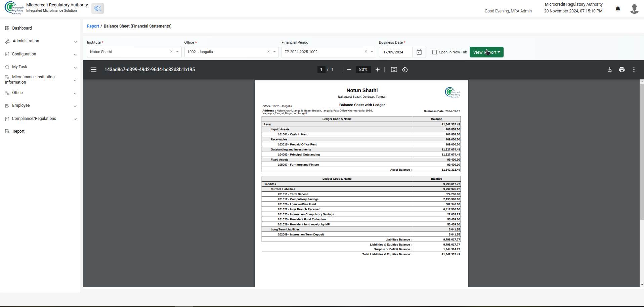
Task: Click PDF scrollbar down arrow
Action: coord(642,284)
